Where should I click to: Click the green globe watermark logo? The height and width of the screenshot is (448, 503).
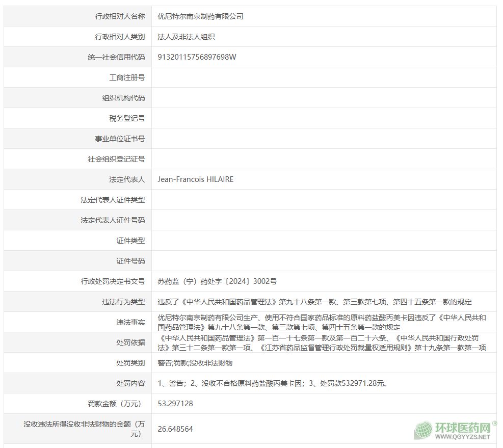(423, 431)
